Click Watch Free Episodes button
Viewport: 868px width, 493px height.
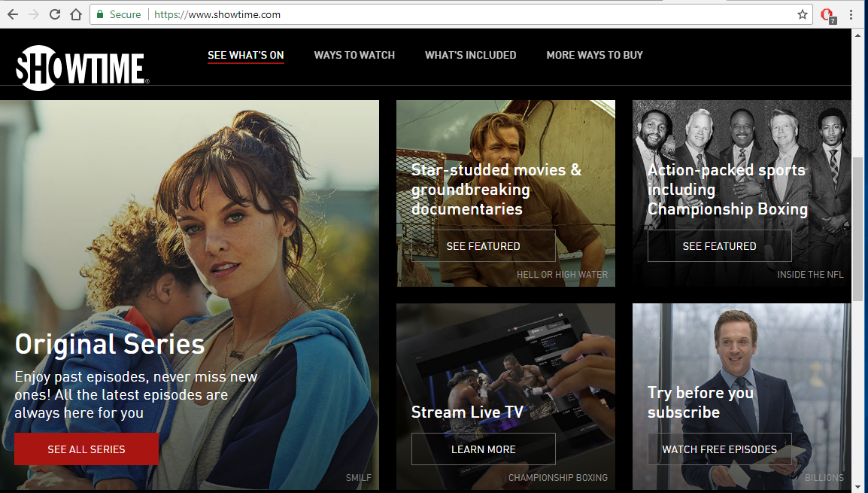tap(719, 449)
